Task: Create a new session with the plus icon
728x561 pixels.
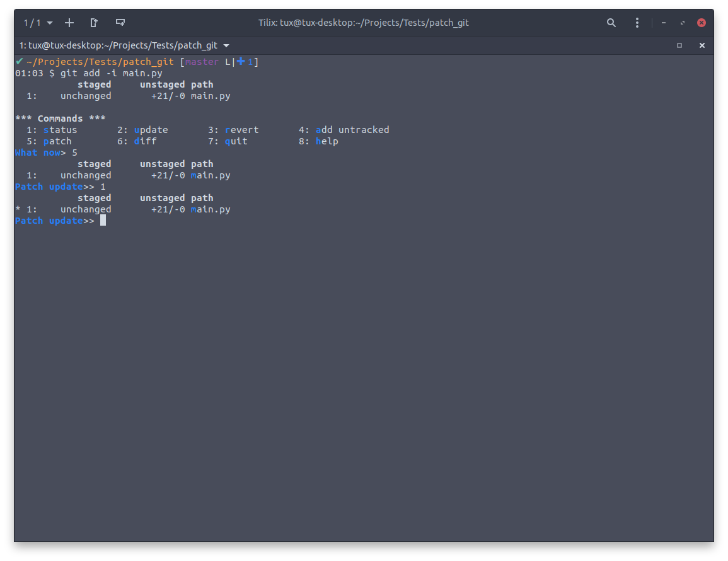Action: 69,23
